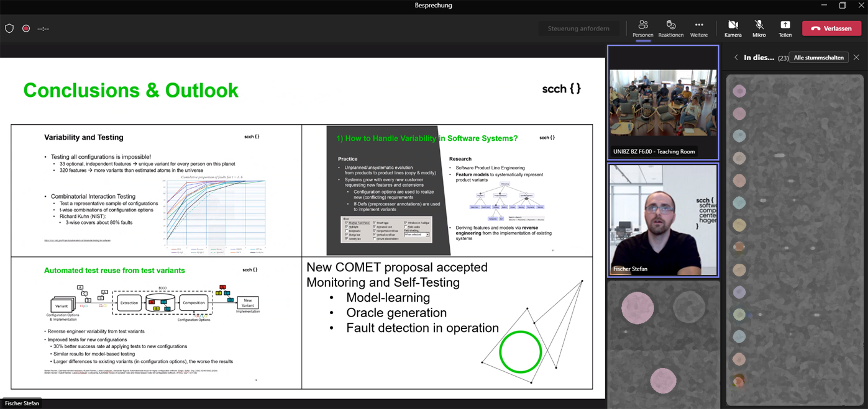Screen dimensions: 868x409
Task: Open the Reaktionen menu
Action: (x=670, y=29)
